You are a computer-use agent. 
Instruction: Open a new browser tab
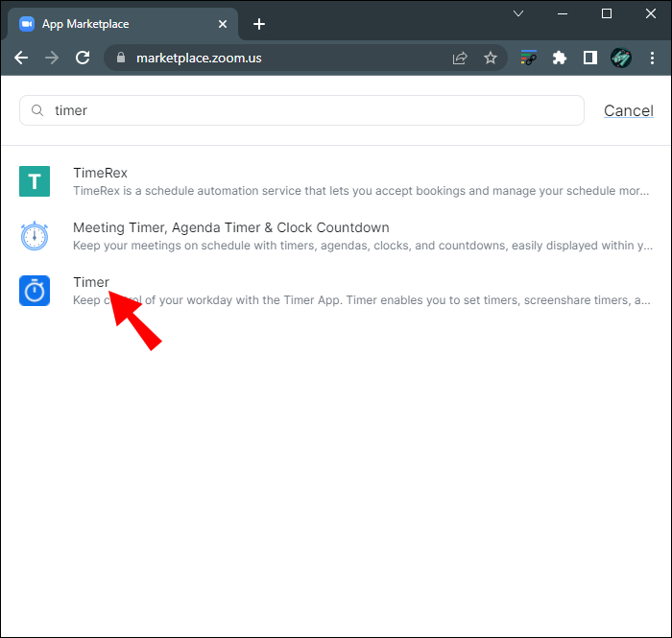tap(259, 24)
